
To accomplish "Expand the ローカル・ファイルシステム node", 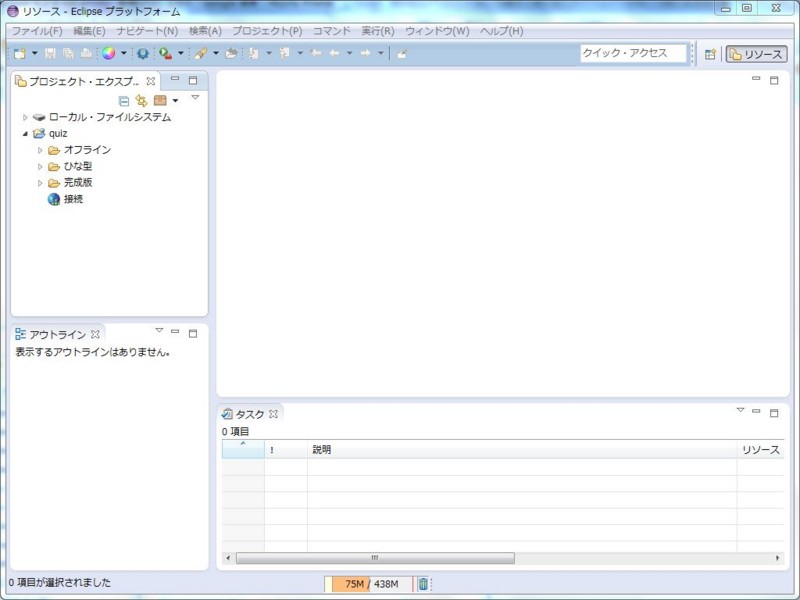I will click(x=25, y=117).
